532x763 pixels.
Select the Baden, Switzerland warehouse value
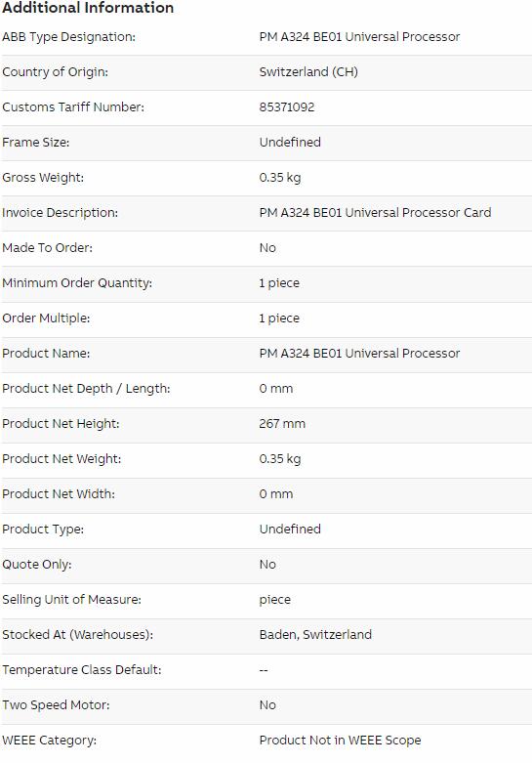point(315,635)
